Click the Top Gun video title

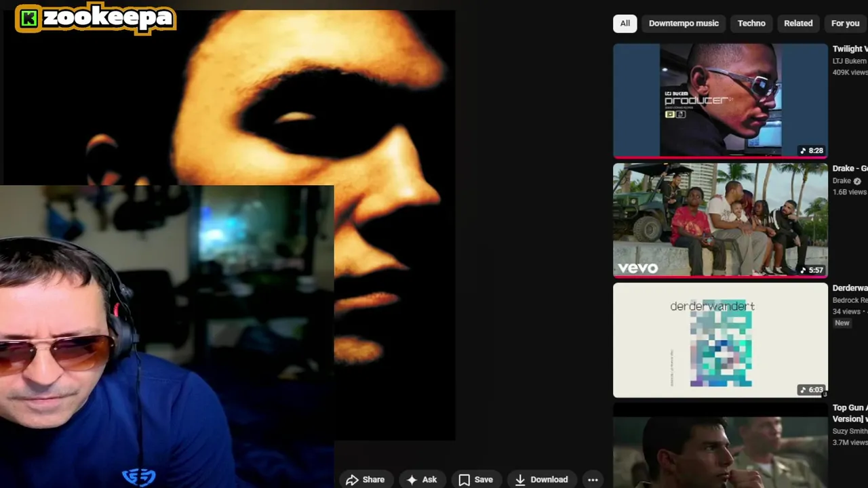850,413
